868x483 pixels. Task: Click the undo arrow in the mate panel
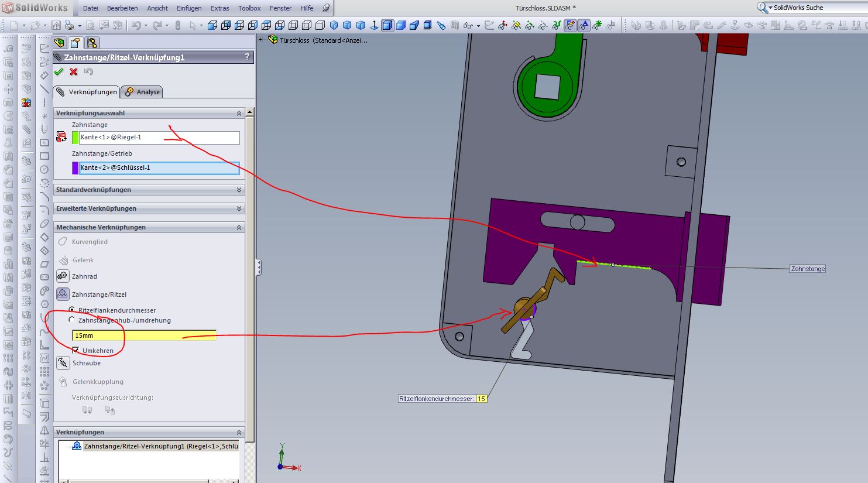click(x=88, y=72)
